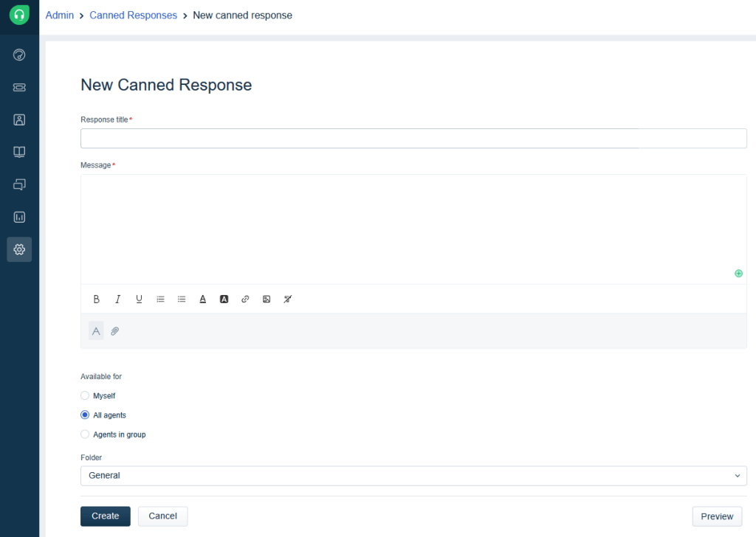
Task: Select the Myself availability radio button
Action: pos(85,395)
